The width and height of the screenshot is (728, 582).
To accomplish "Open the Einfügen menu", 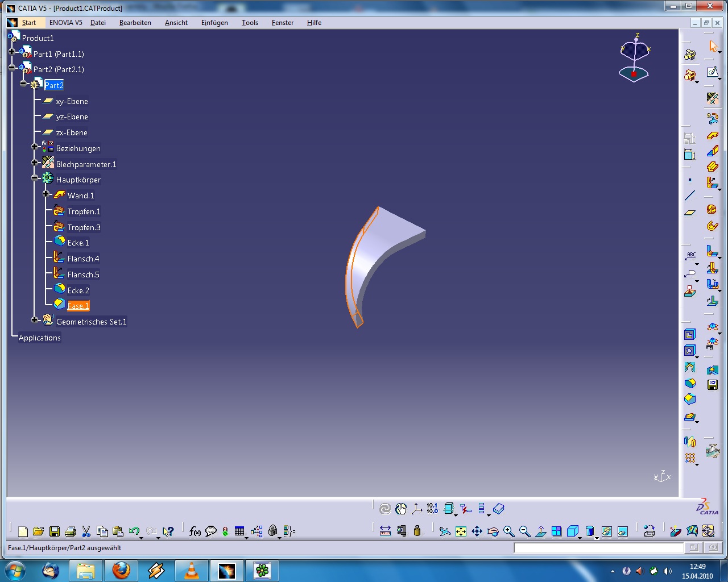I will pyautogui.click(x=214, y=23).
